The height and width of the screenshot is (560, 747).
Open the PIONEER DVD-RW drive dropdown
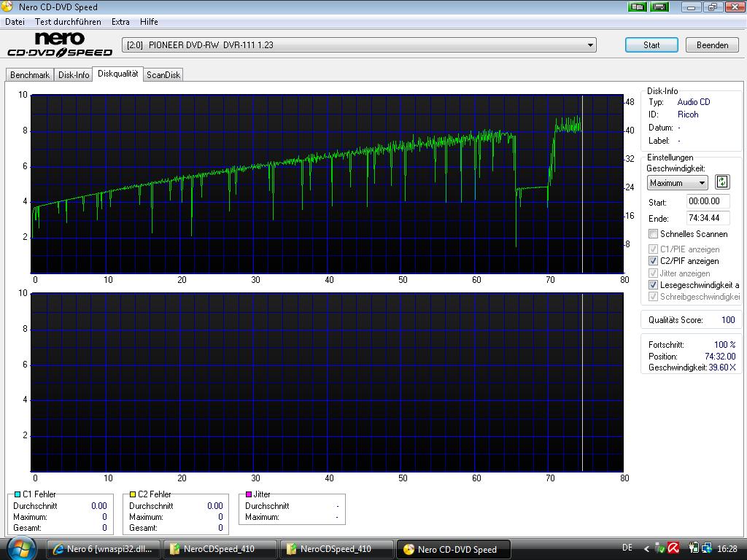589,45
